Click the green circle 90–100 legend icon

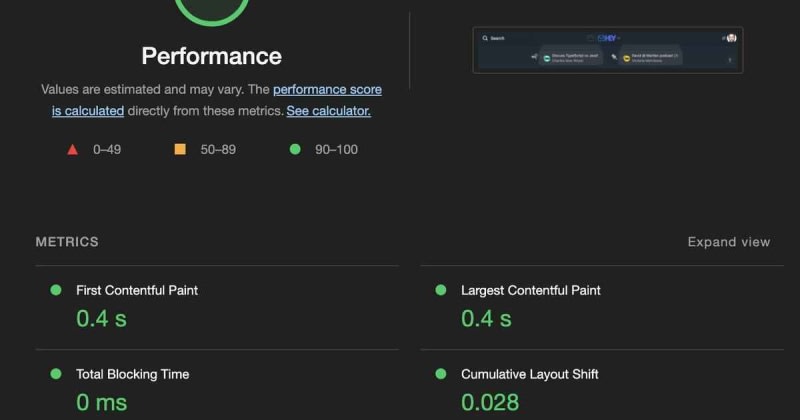point(295,150)
